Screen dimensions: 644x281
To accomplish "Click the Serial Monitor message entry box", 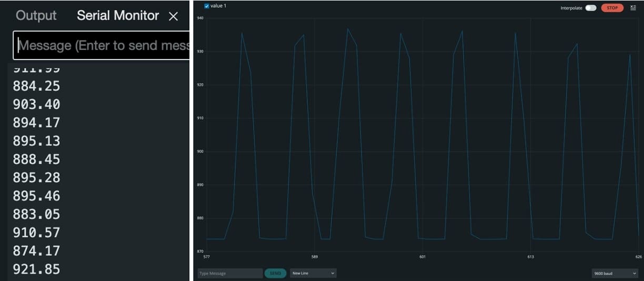I will coord(103,46).
